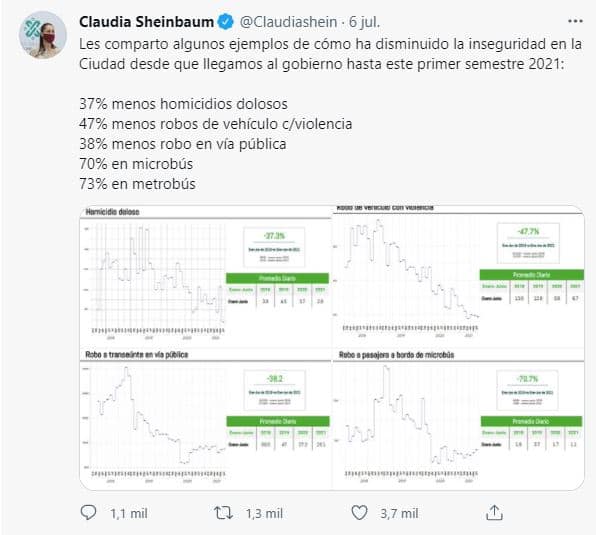Open the Homicidio doloso chart image

(206, 276)
